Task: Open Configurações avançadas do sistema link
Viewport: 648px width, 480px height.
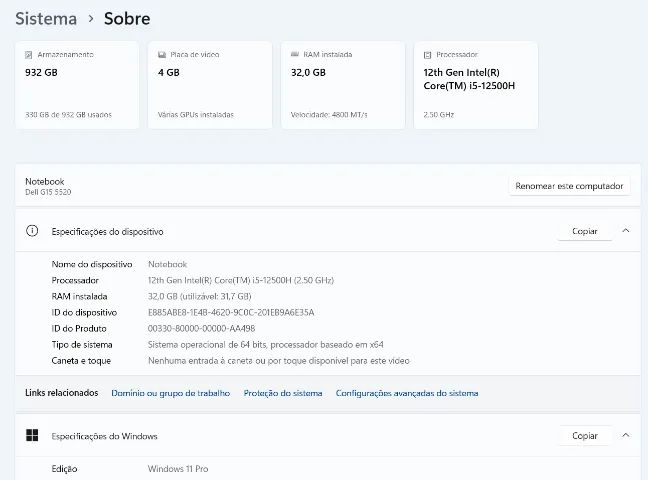Action: (x=407, y=393)
